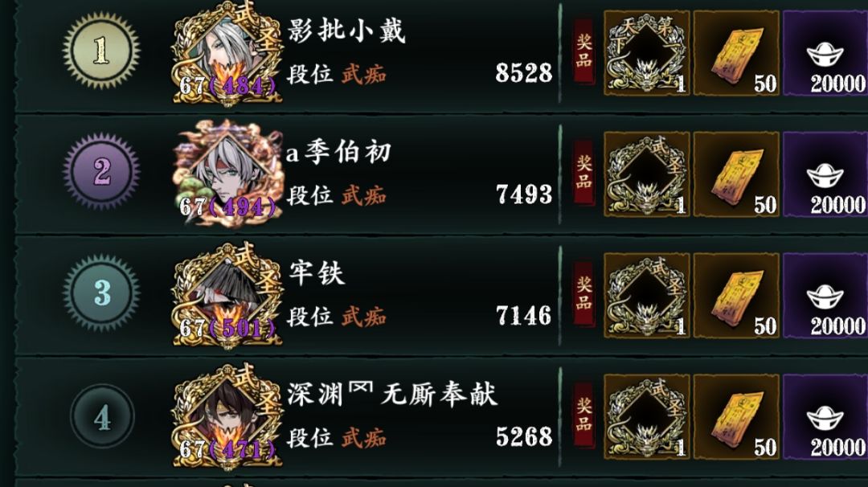Click the gold rank 1 medal
The image size is (868, 487).
click(x=101, y=51)
